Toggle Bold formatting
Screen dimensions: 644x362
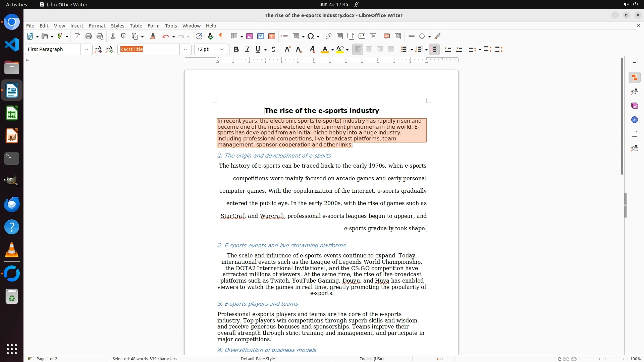(x=236, y=49)
